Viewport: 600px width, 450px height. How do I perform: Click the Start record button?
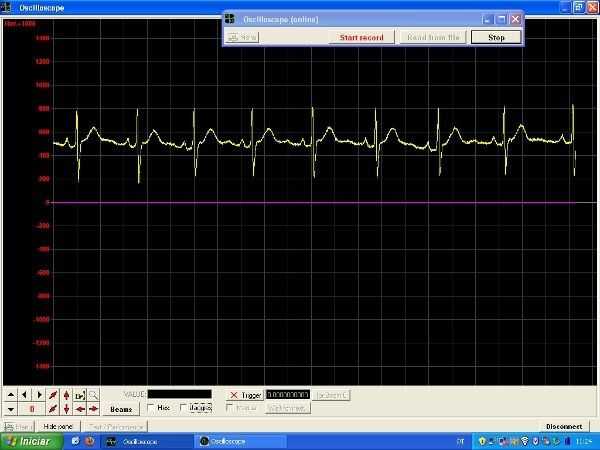coord(361,38)
